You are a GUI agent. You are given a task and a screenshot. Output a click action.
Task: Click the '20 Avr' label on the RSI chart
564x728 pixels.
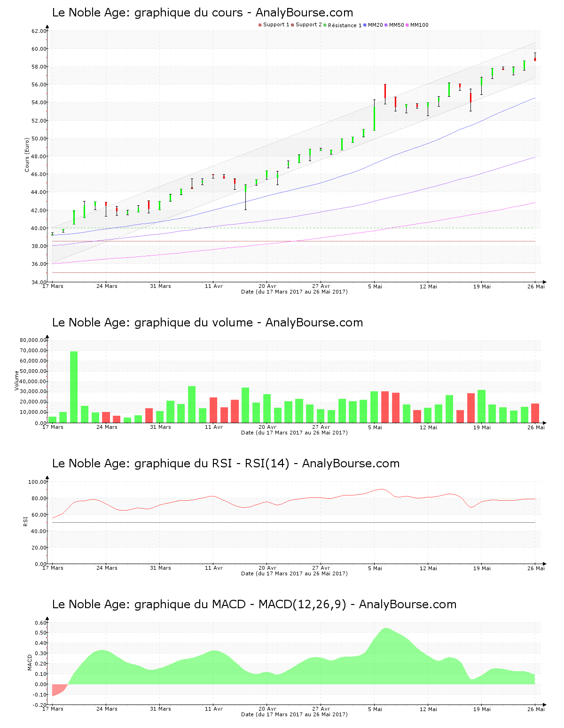(267, 568)
